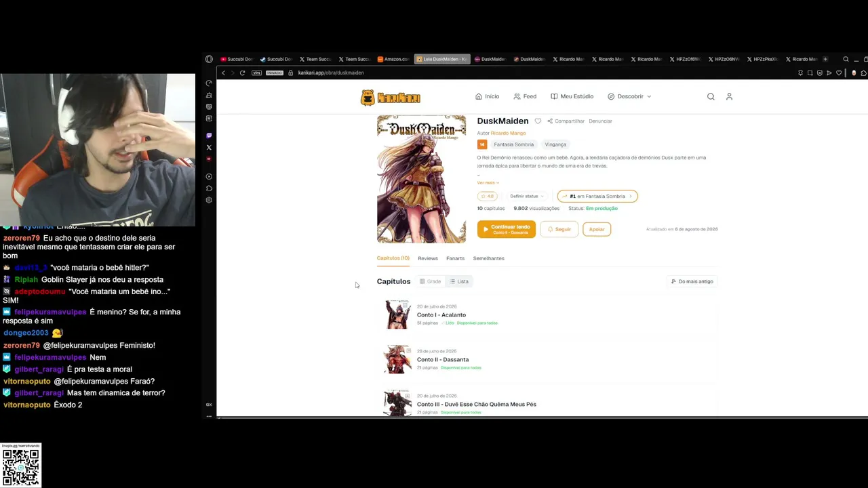868x488 pixels.
Task: Open the Twitch icon in browser sidebar
Action: (209, 136)
